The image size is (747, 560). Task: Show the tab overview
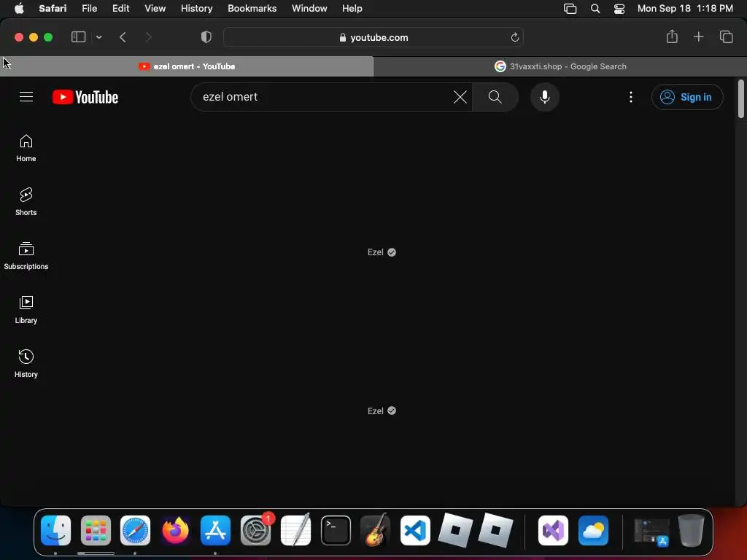tap(726, 36)
